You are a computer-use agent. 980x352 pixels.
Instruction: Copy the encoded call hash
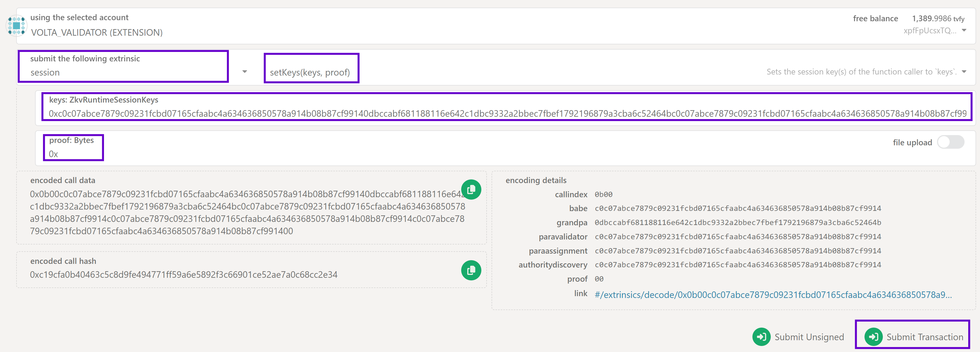coord(471,270)
